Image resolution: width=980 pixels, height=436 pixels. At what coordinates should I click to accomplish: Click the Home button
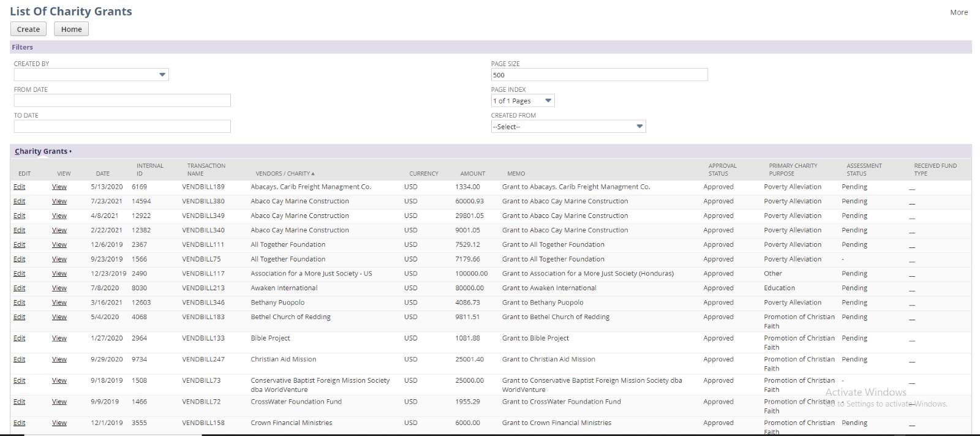tap(71, 29)
